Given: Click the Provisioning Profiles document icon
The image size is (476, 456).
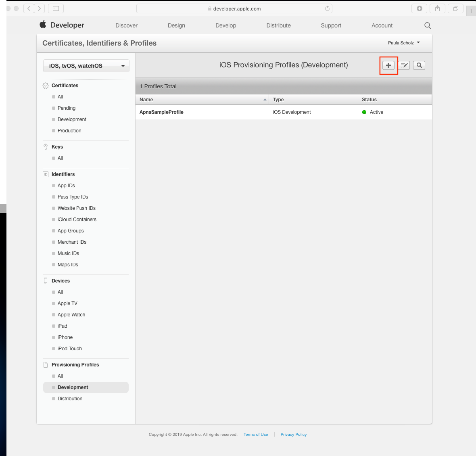Looking at the screenshot, I should (46, 365).
